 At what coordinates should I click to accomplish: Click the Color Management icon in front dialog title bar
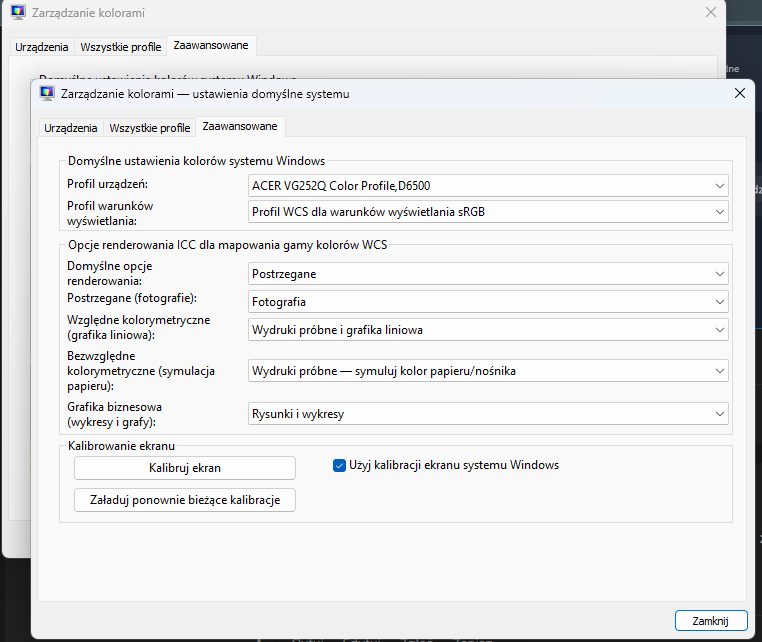47,93
